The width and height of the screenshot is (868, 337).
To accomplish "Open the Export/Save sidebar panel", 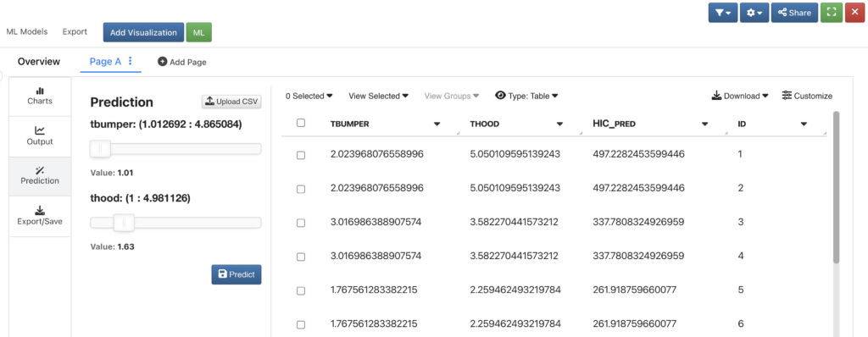I will tap(40, 216).
